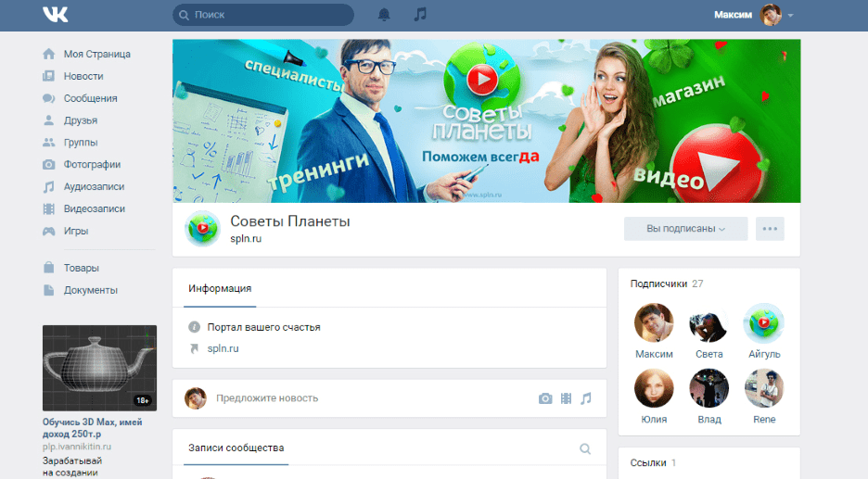Attach a photo via the camera icon in the post box
The width and height of the screenshot is (868, 479).
545,398
